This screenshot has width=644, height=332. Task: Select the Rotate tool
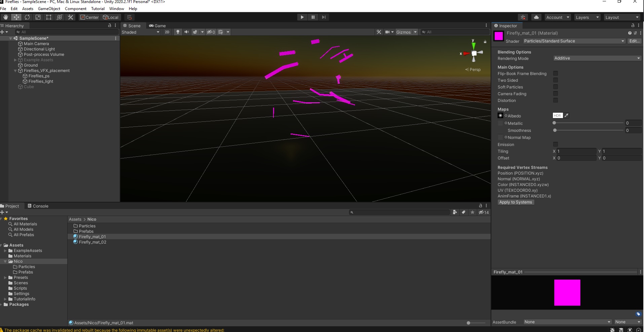(27, 17)
